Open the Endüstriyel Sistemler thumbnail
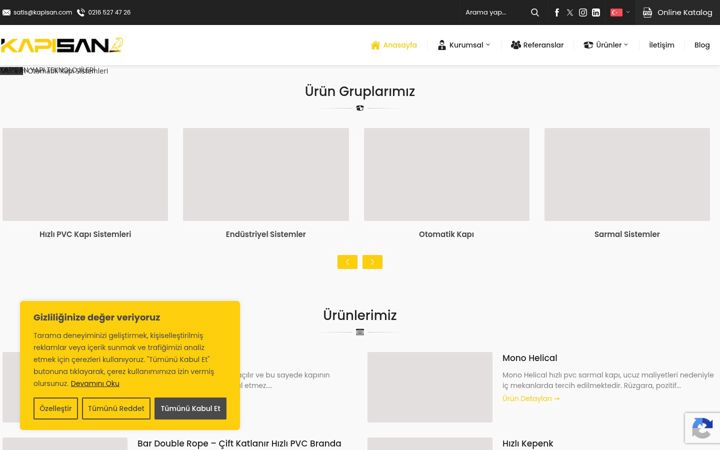 tap(266, 174)
